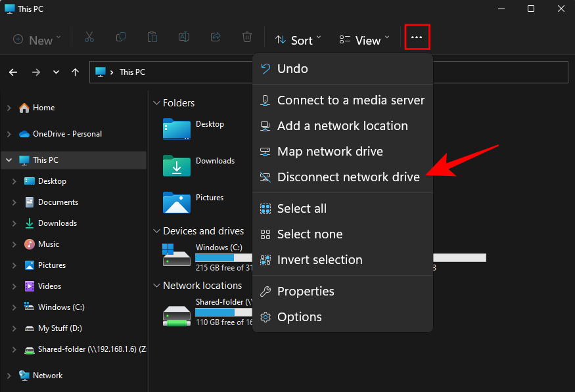Image resolution: width=575 pixels, height=392 pixels.
Task: Click the Paste icon in the toolbar
Action: coord(152,37)
